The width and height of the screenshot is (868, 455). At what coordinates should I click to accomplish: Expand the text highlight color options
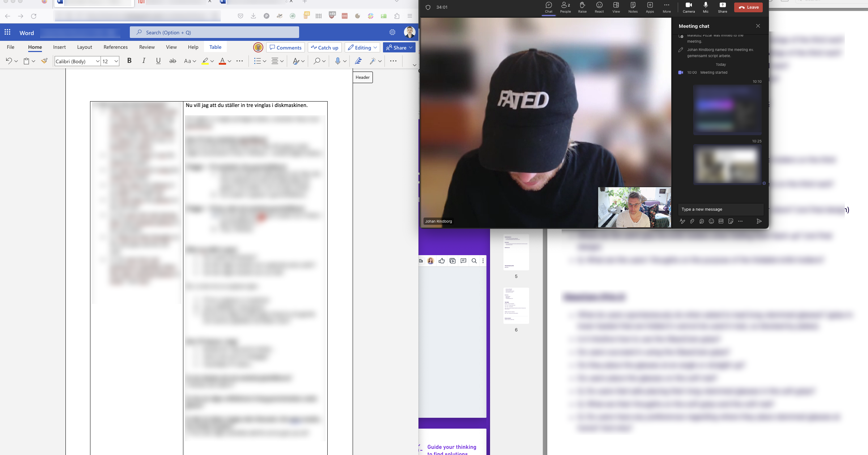[212, 61]
